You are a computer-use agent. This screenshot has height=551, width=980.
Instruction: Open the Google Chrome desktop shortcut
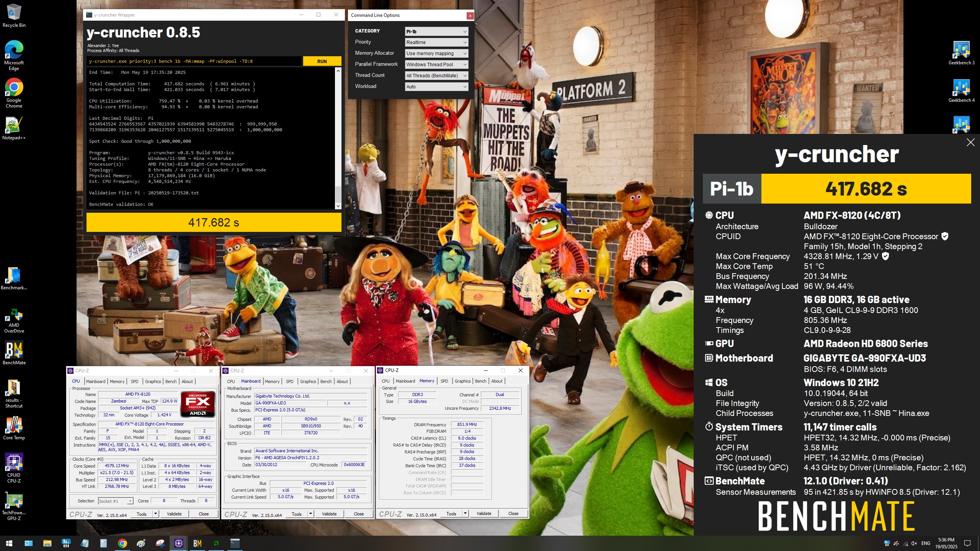coord(14,93)
